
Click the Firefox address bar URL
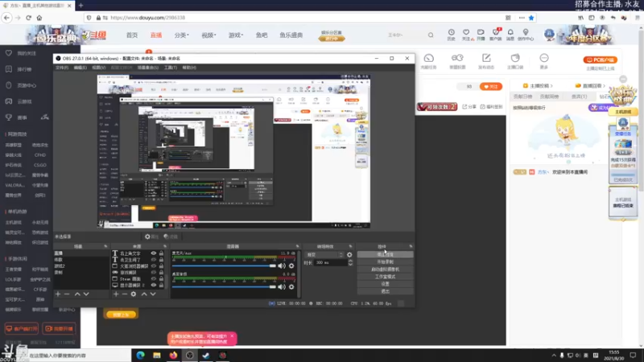(148, 18)
